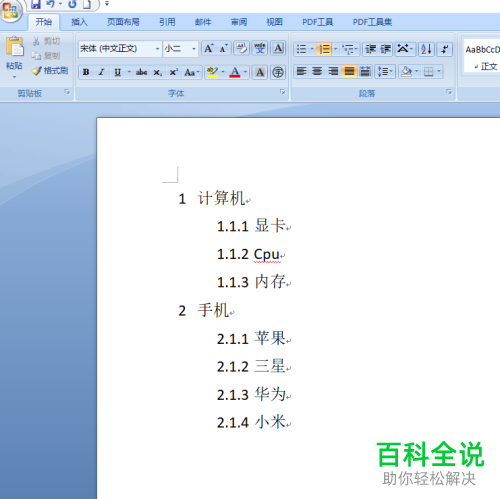The width and height of the screenshot is (500, 499).
Task: Expand the font size 小二 dropdown arrow
Action: pos(194,49)
